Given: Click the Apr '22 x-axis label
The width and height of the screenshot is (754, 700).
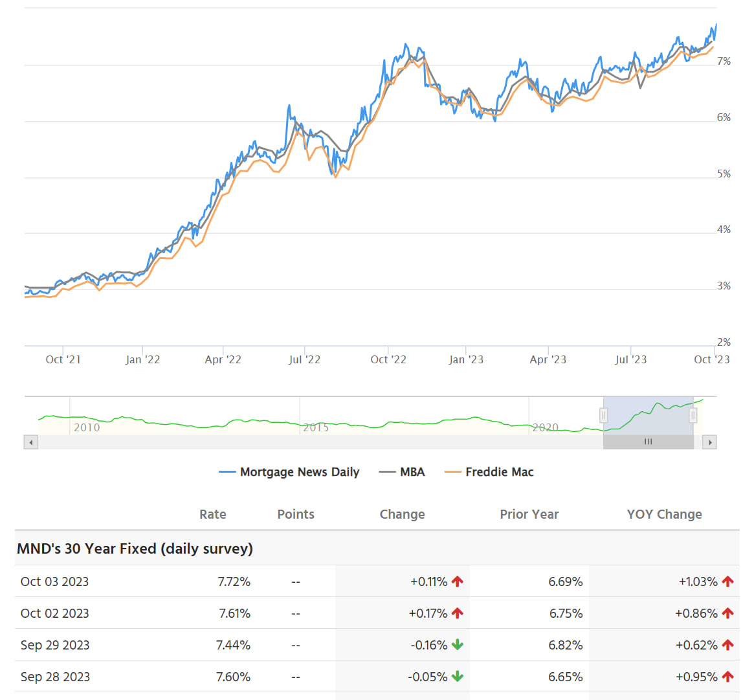Looking at the screenshot, I should point(223,359).
